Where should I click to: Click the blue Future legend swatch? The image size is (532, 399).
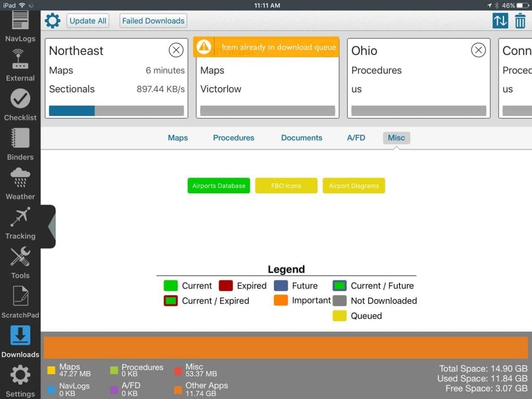[x=281, y=286]
